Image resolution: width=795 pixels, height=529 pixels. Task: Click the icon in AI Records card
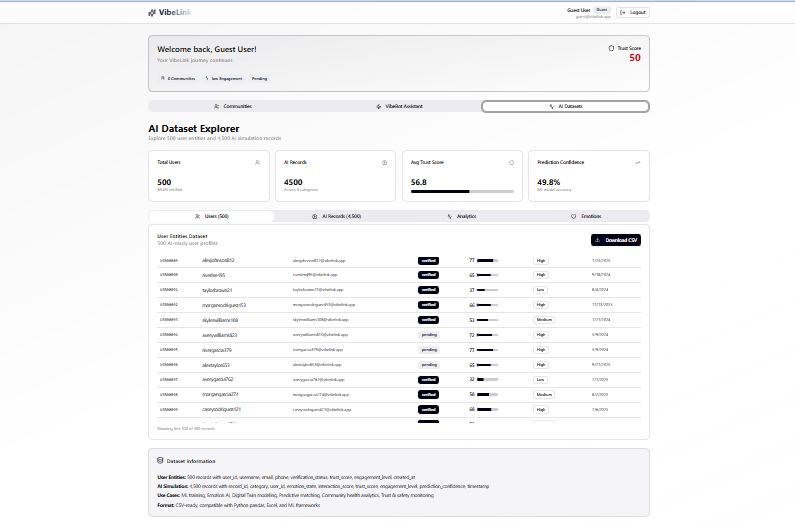click(x=384, y=162)
